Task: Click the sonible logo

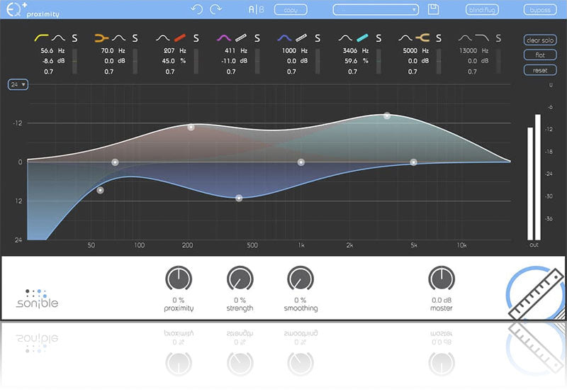Action: pos(38,298)
